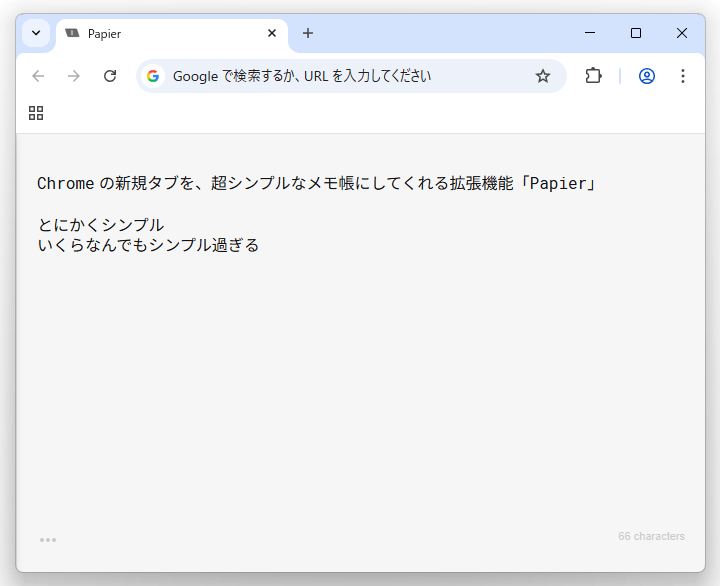Go forward using the forward arrow
720x586 pixels.
74,76
